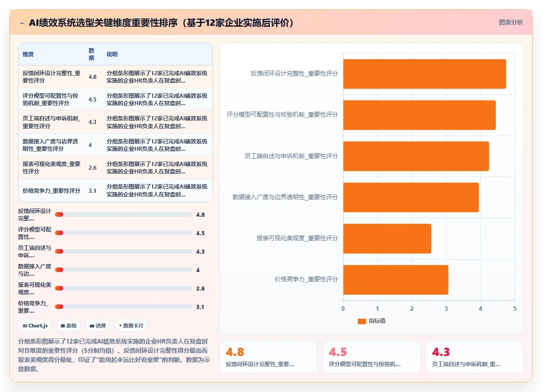Click the 员工端自述与申诉机制 chart bar

416,156
